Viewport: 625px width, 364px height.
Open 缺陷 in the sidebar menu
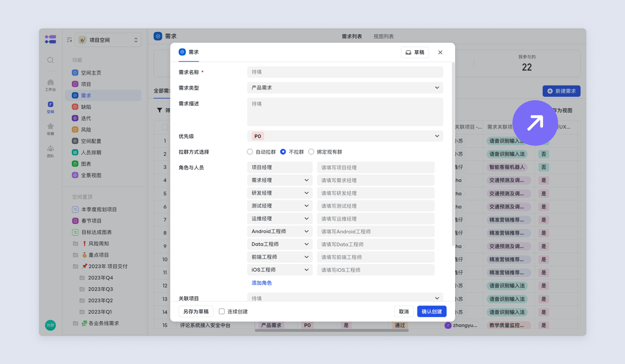[x=86, y=107]
